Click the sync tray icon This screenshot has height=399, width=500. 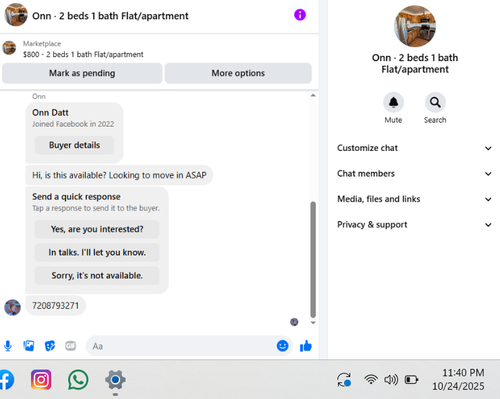pos(344,380)
